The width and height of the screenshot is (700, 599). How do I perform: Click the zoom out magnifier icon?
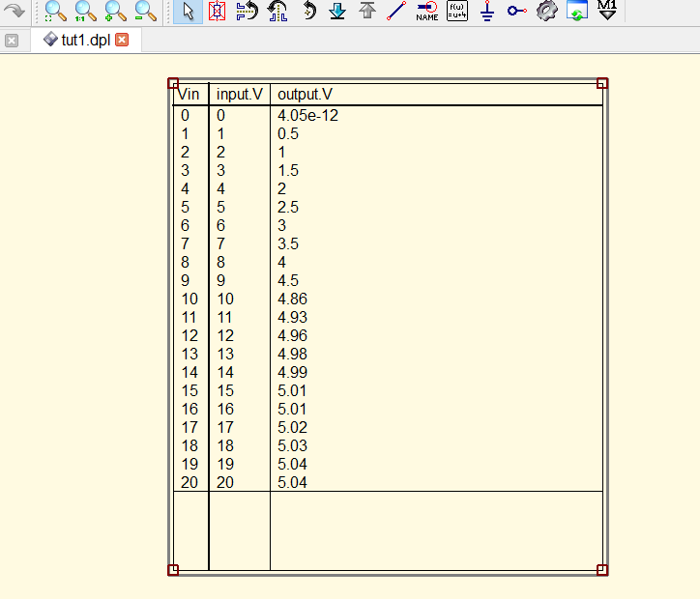[x=145, y=11]
